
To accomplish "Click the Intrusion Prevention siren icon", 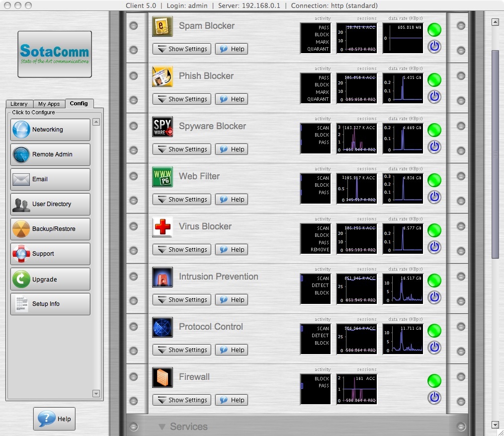I will coord(163,277).
